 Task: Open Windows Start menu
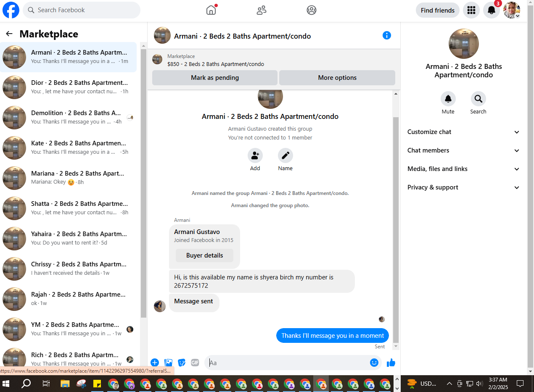(6, 384)
